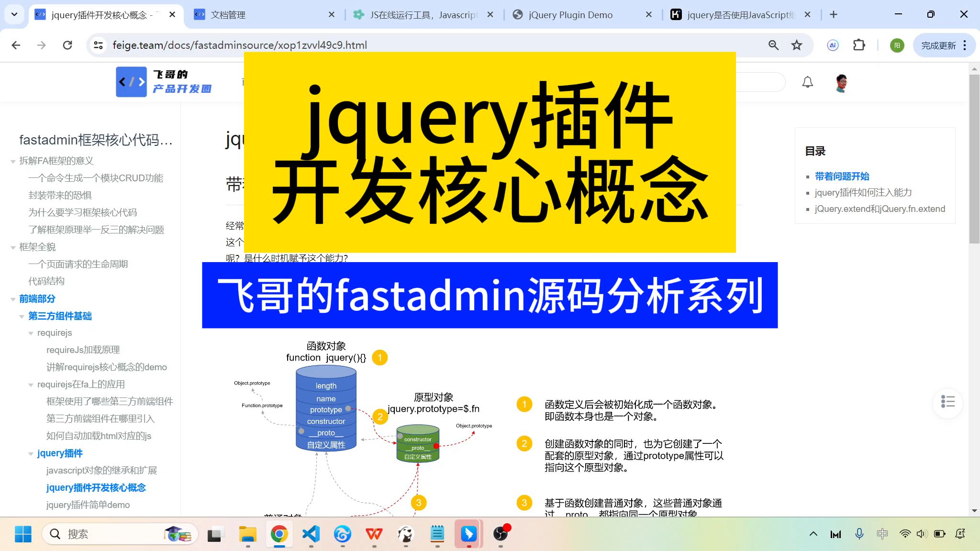Open 第三方前端组件在哪里引入 document
The height and width of the screenshot is (551, 980).
coord(100,419)
